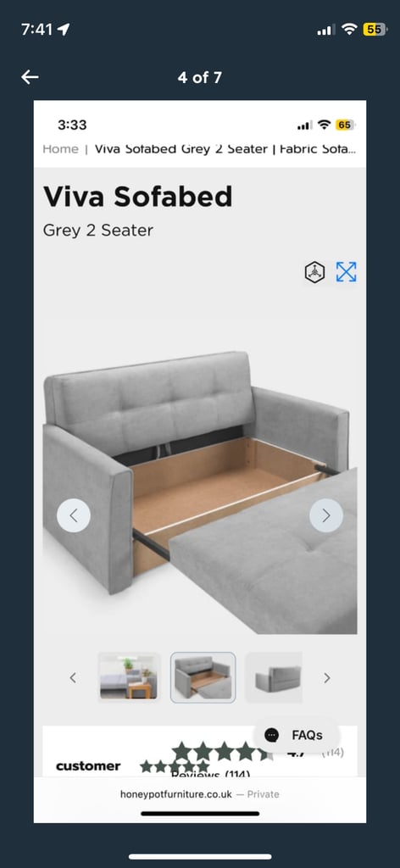
Task: Select the open storage sofa thumbnail
Action: (203, 677)
